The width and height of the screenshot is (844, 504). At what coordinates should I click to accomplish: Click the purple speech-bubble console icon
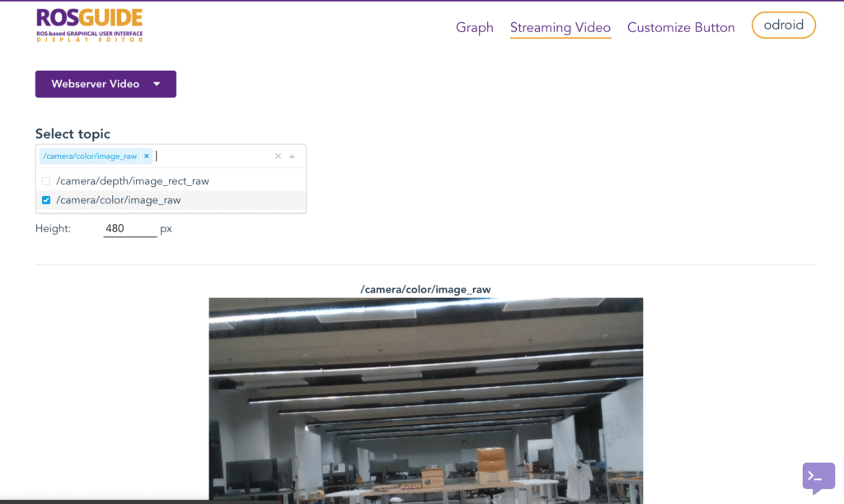point(818,477)
